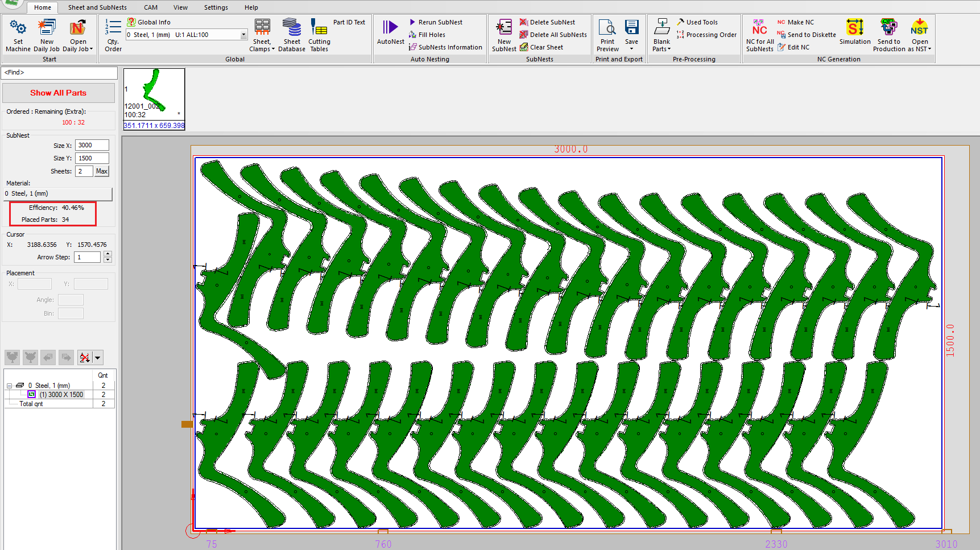This screenshot has height=550, width=980.
Task: Open the sort options dropdown arrow
Action: coord(98,358)
